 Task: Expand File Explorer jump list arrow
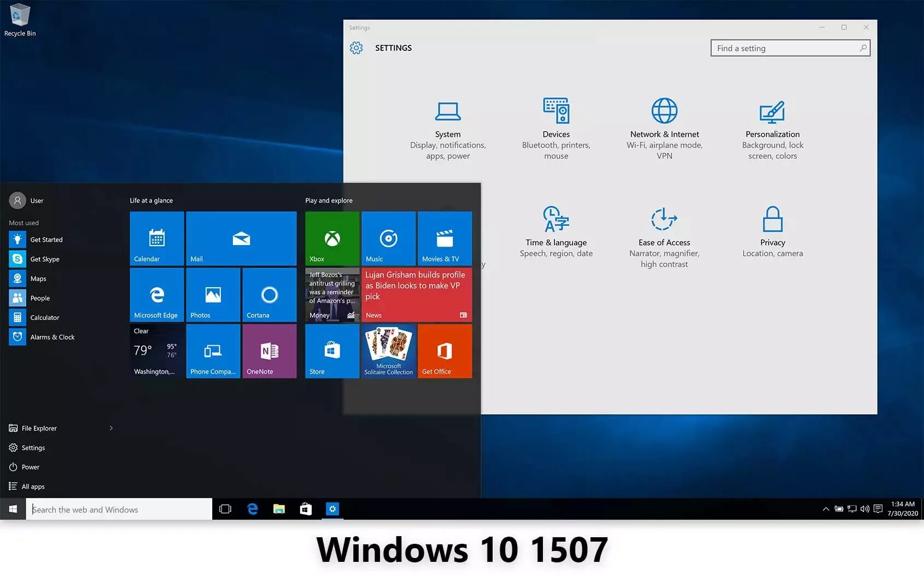(111, 428)
